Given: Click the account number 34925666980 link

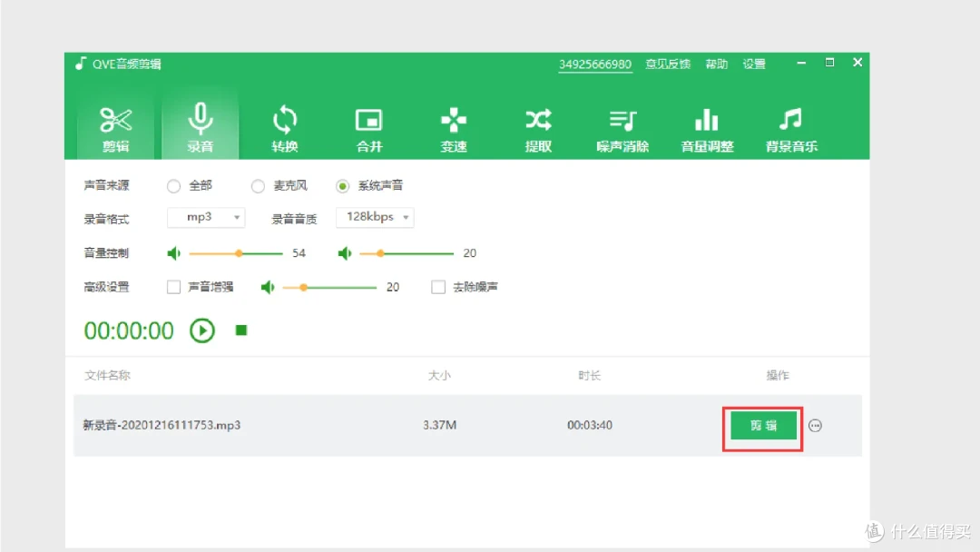Looking at the screenshot, I should (x=595, y=64).
